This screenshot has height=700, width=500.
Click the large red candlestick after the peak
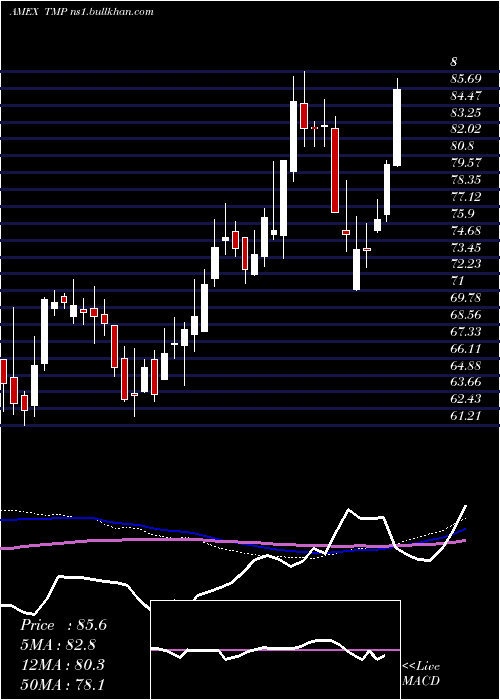335,170
